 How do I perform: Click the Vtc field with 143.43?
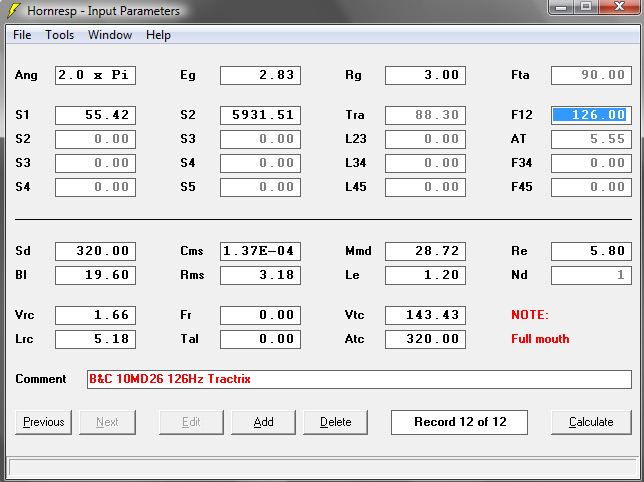tap(426, 315)
